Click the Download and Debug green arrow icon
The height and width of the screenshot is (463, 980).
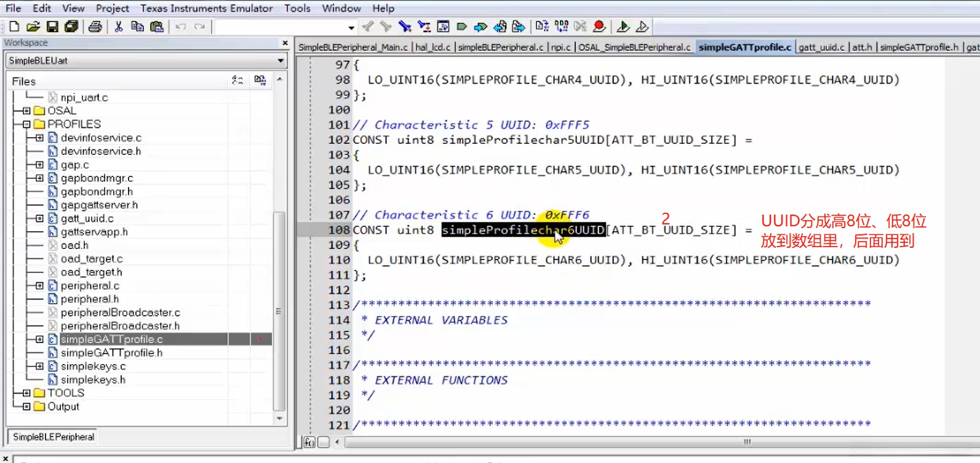tap(623, 26)
